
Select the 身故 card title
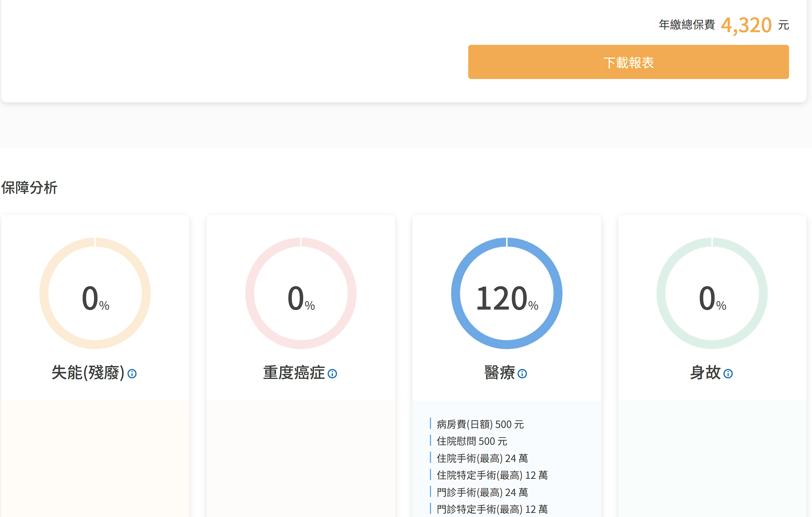[705, 373]
